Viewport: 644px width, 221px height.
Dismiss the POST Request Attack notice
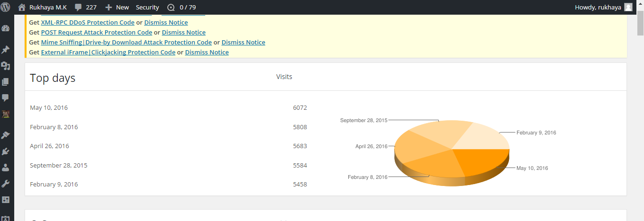(x=183, y=32)
